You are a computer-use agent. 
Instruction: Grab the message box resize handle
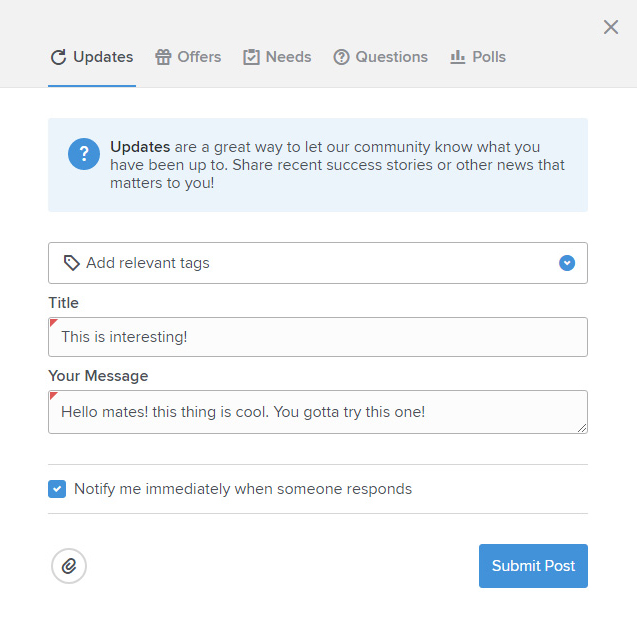click(x=582, y=428)
